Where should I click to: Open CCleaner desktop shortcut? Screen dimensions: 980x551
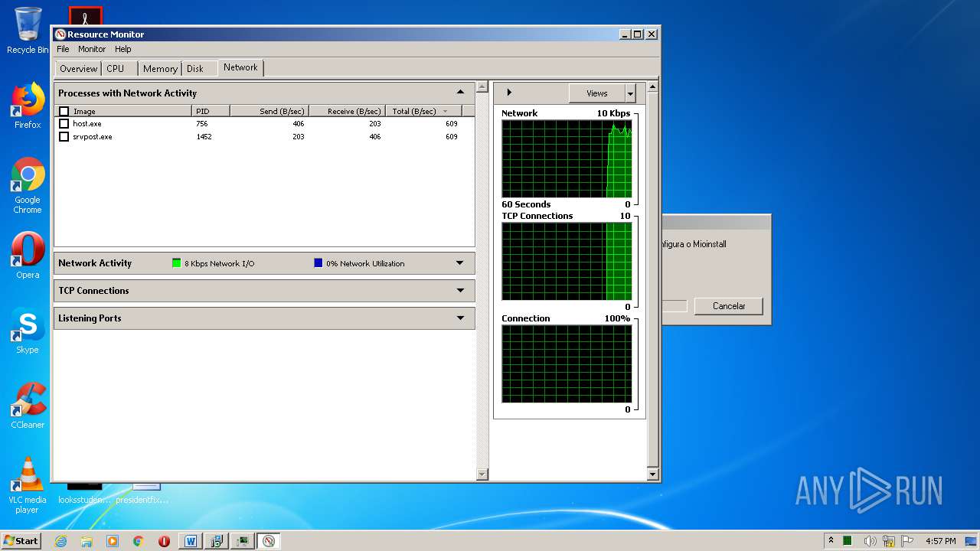click(28, 406)
